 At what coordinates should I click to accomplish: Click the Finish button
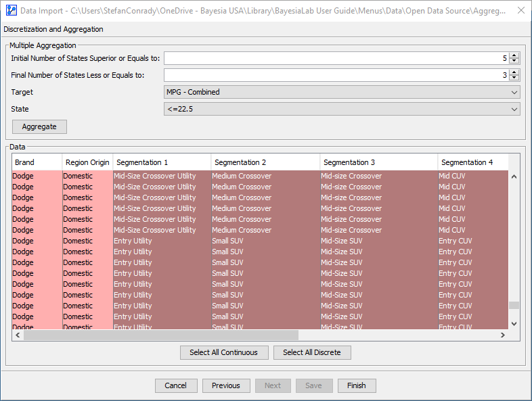(357, 385)
